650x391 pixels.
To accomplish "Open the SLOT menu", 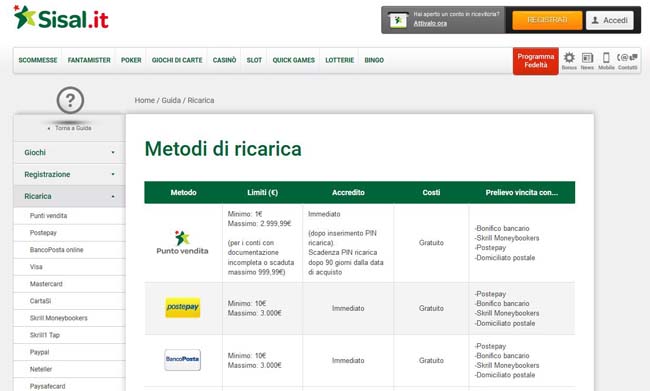I will [x=254, y=60].
